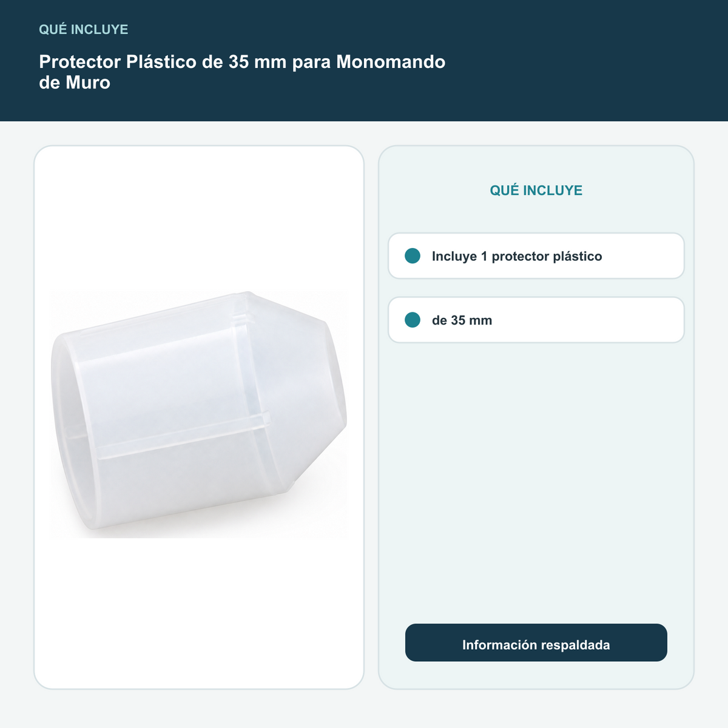Click the teal 'QUÉ INCLUYE' panel heading
728x728 pixels.
(x=536, y=190)
